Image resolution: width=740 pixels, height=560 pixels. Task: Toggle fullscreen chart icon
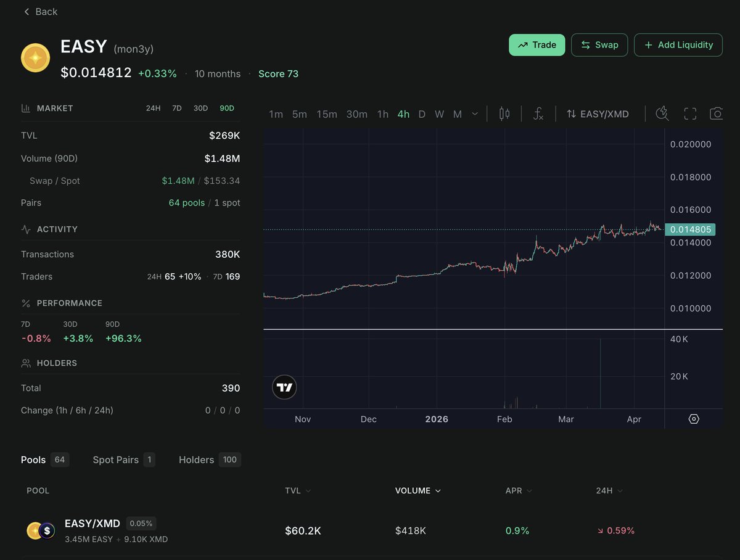[690, 113]
